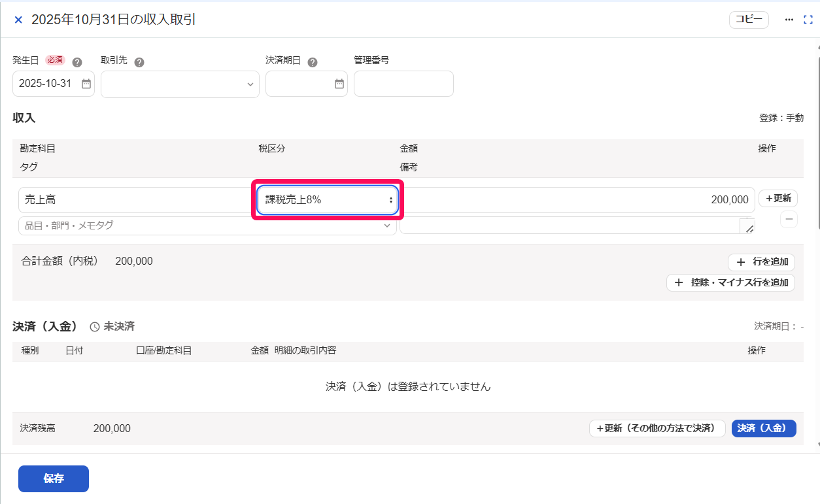Click the 決済期日 date input
The width and height of the screenshot is (820, 504).
pyautogui.click(x=306, y=84)
